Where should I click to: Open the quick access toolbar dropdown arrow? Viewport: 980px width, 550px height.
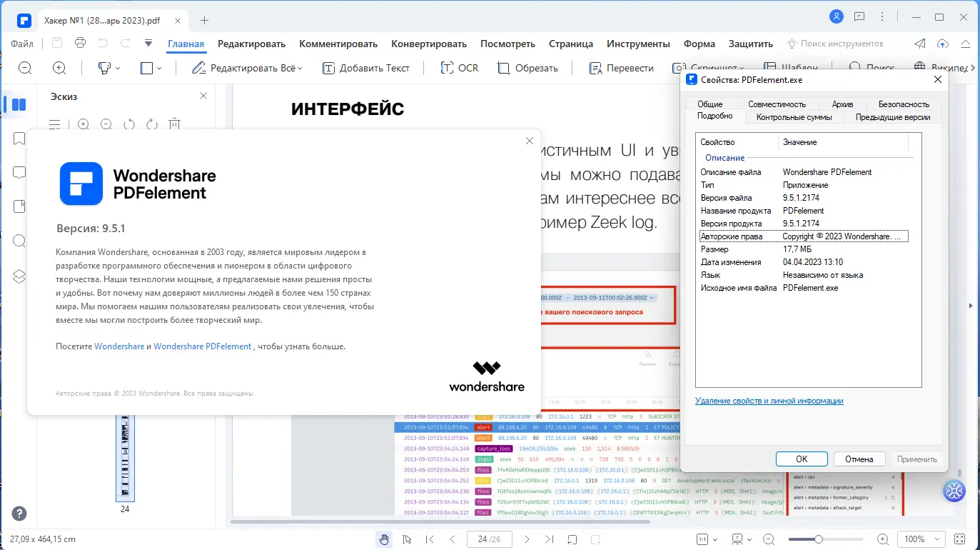click(x=148, y=43)
